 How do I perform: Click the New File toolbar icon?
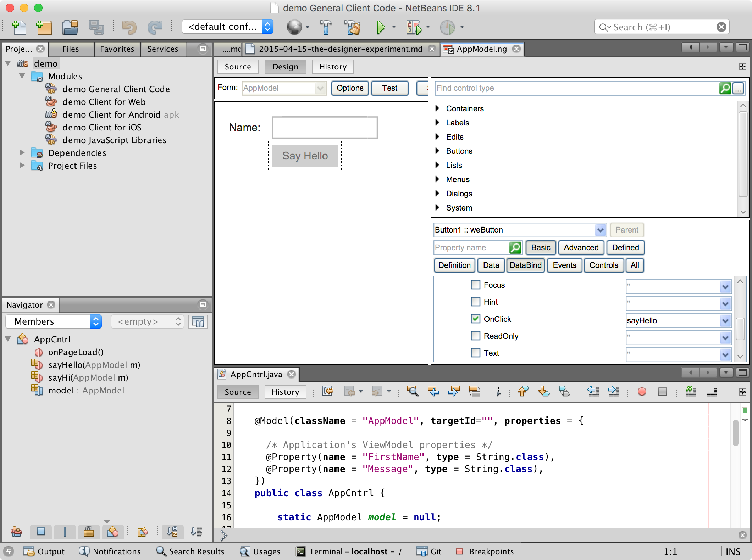pyautogui.click(x=19, y=27)
